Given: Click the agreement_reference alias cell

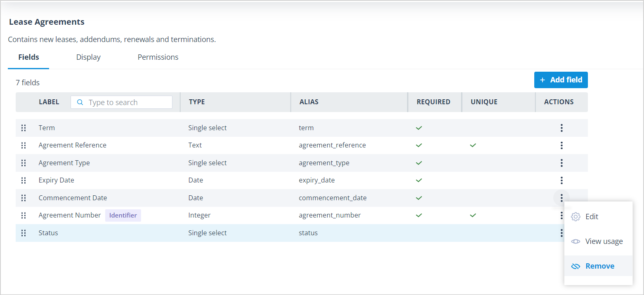Looking at the screenshot, I should tap(332, 145).
